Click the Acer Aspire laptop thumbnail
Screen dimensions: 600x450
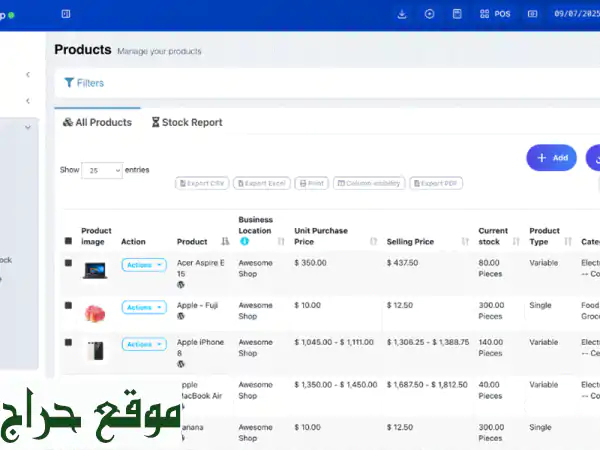pyautogui.click(x=95, y=270)
